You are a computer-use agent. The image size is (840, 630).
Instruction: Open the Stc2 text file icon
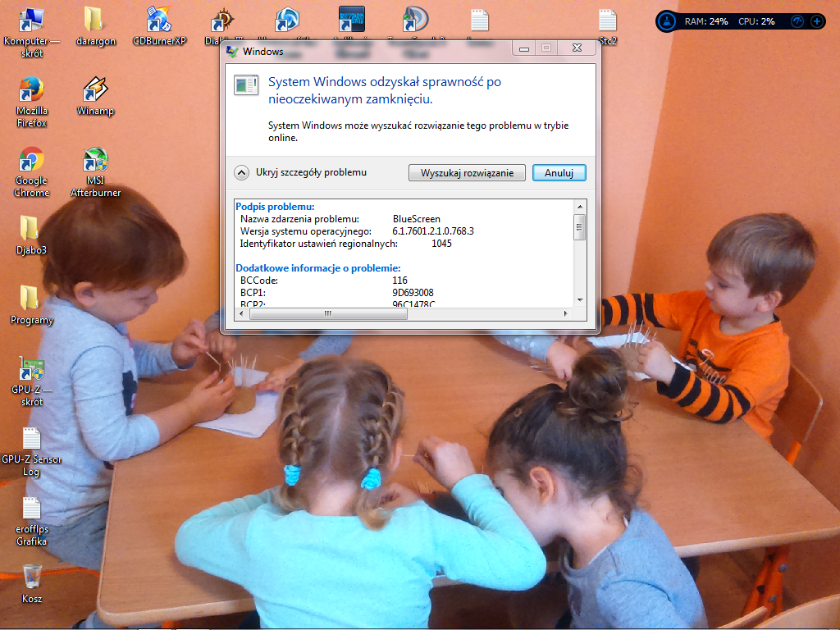[608, 27]
